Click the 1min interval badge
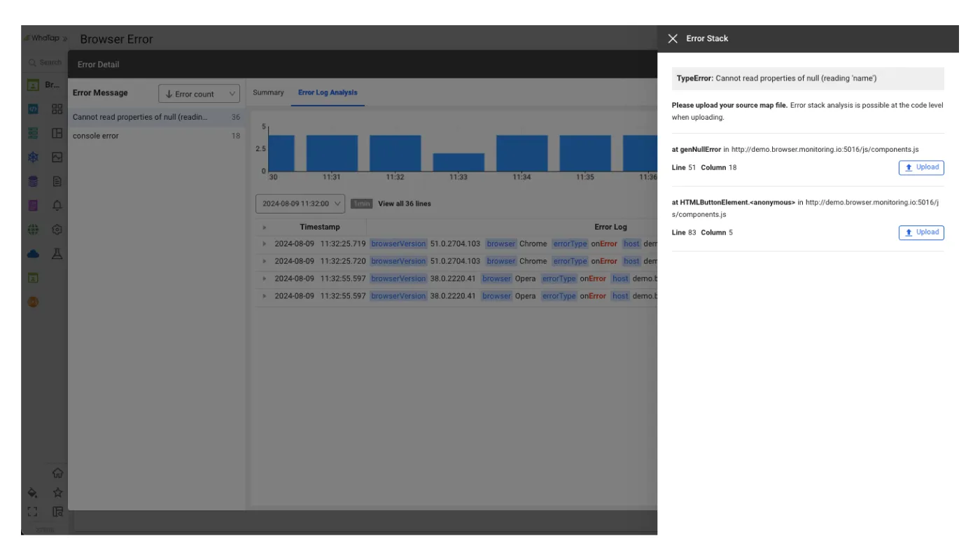This screenshot has height=560, width=980. pos(361,204)
